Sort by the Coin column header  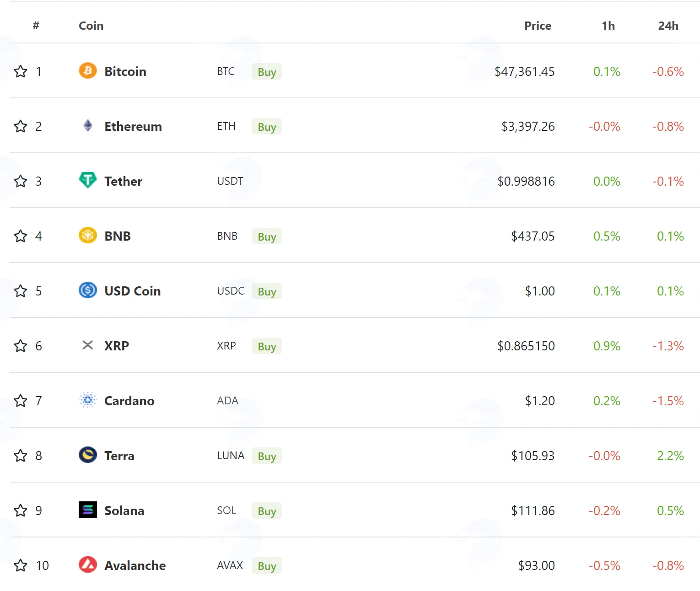pyautogui.click(x=91, y=26)
